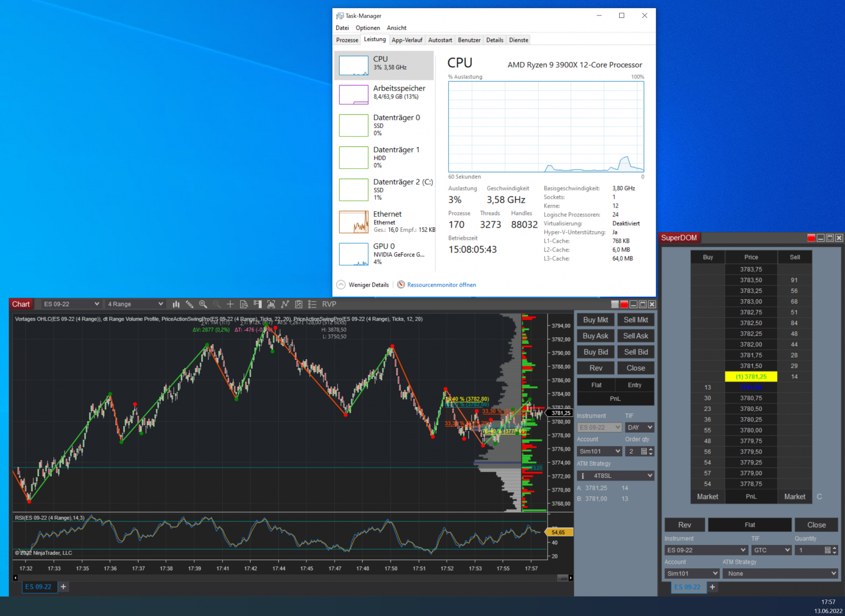Click Rev in the Chart Trader panel
Image resolution: width=845 pixels, height=616 pixels.
tap(596, 368)
